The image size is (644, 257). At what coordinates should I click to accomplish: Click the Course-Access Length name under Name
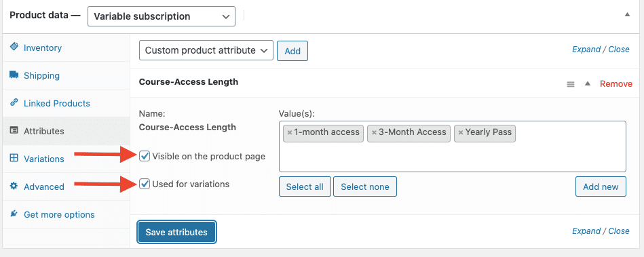click(x=188, y=127)
